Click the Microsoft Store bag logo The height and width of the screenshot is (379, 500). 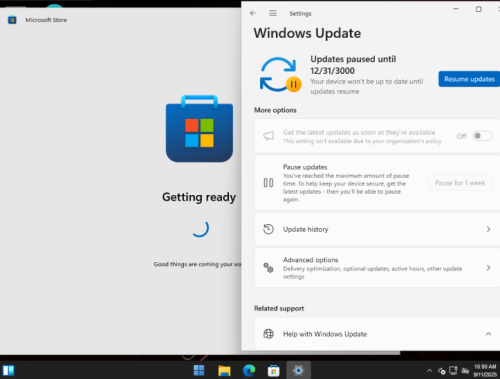pos(199,129)
